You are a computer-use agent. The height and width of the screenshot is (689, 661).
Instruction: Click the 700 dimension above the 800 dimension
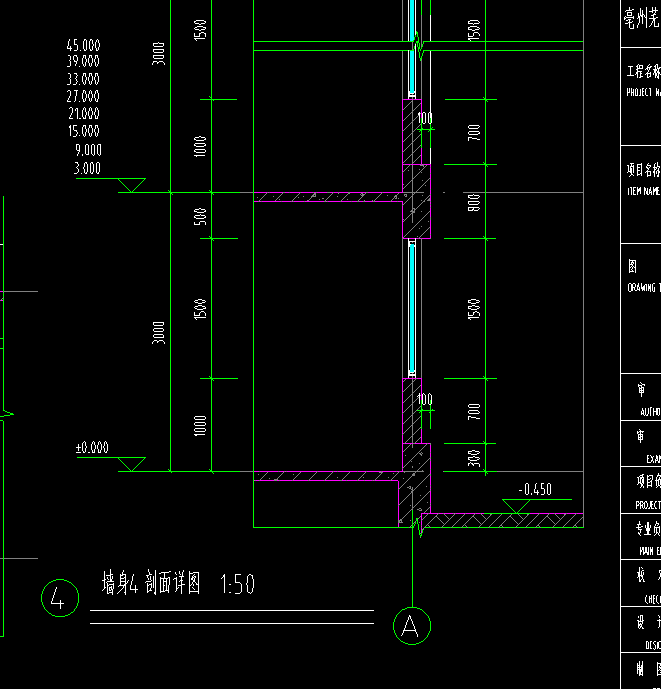[474, 132]
